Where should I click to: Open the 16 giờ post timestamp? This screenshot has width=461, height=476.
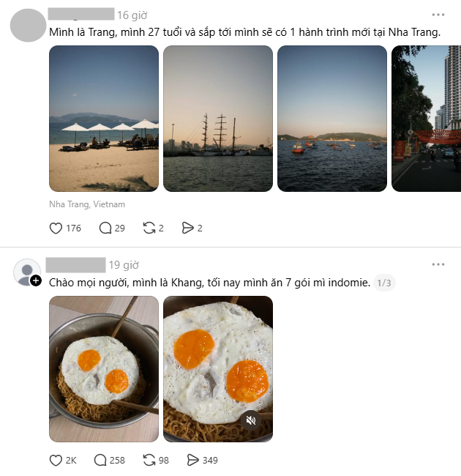[132, 15]
